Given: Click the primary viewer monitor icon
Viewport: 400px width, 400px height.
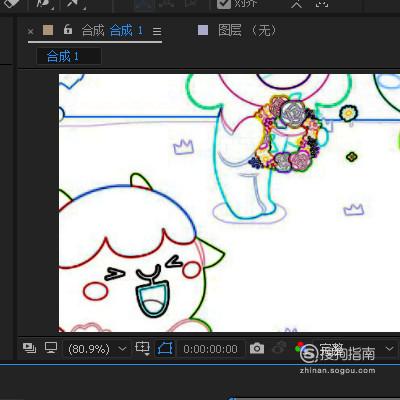Looking at the screenshot, I should pos(51,348).
